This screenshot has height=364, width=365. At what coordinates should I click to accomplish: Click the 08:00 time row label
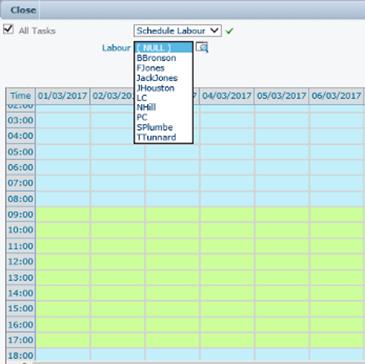(21, 199)
